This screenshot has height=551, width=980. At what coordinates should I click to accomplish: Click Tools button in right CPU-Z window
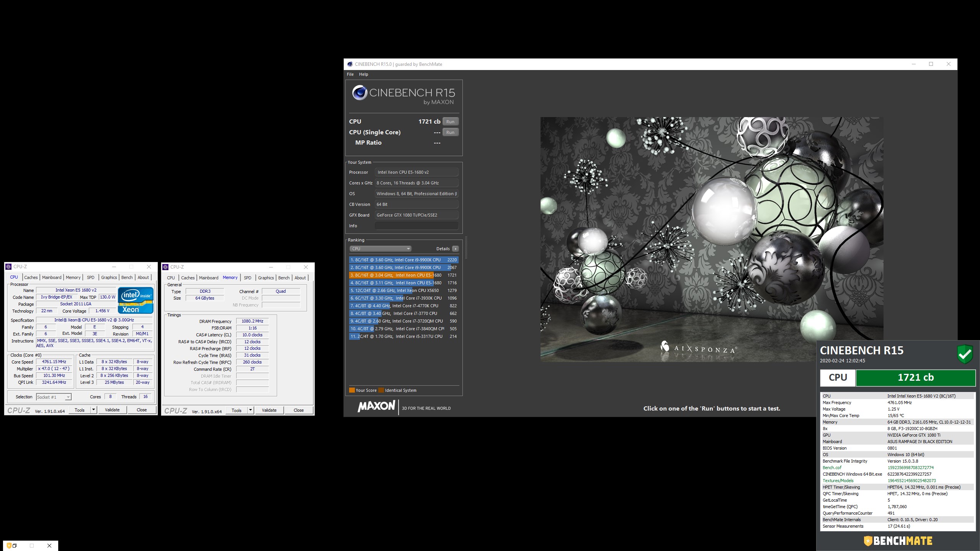pos(237,410)
